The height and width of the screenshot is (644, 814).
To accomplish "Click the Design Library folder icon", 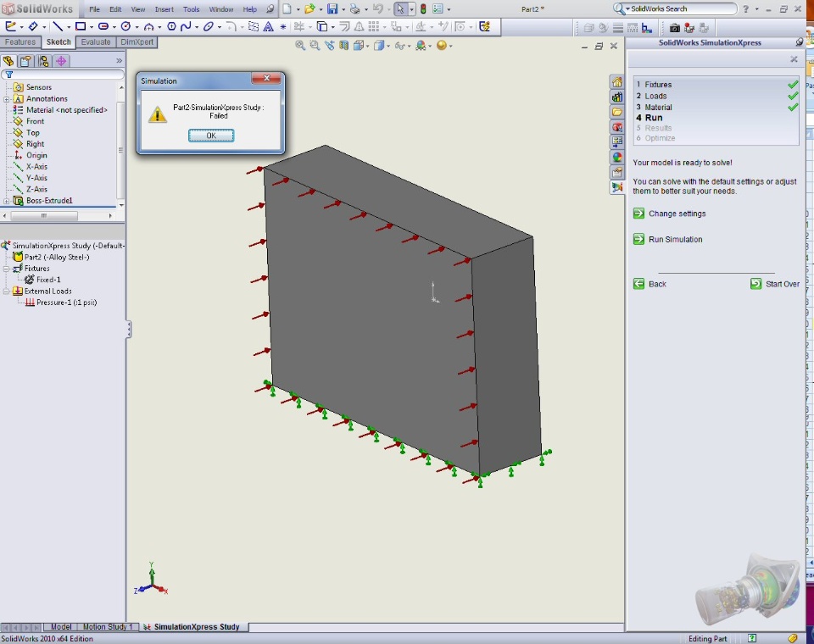I will coord(616,112).
